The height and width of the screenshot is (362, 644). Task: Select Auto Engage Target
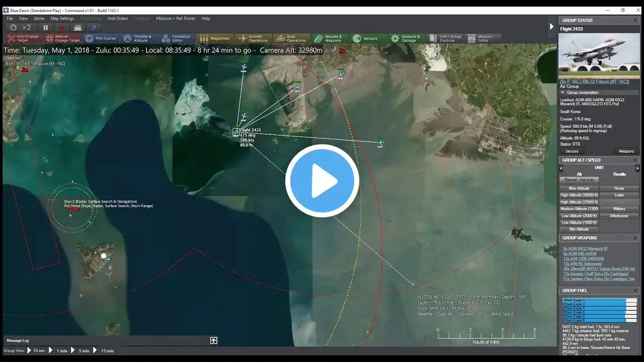tap(24, 38)
